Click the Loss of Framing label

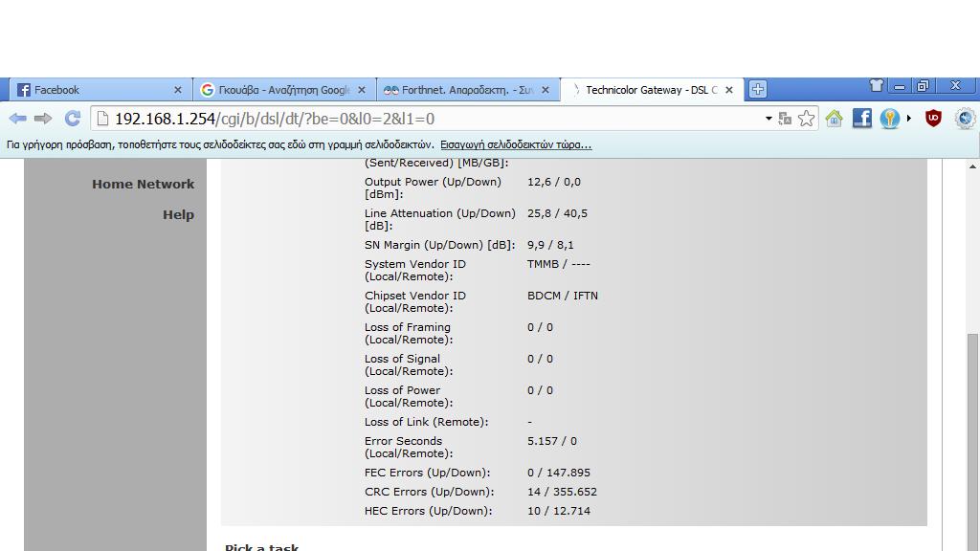tap(408, 333)
